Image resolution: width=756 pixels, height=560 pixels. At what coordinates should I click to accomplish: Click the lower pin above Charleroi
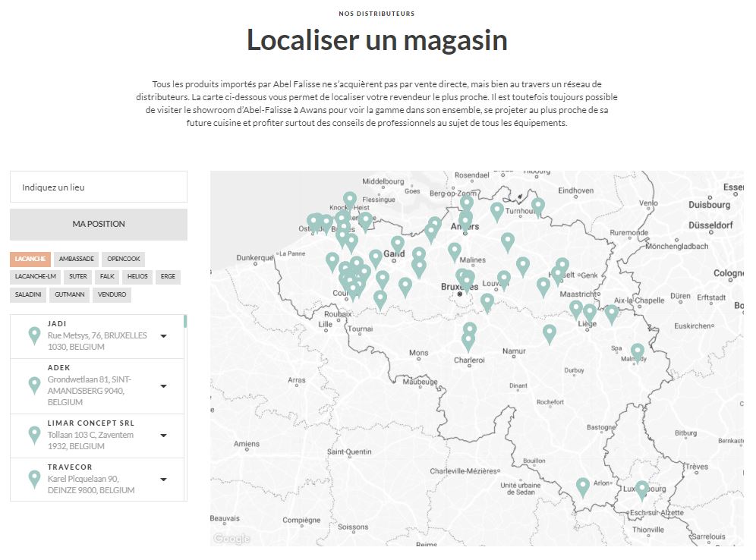468,341
